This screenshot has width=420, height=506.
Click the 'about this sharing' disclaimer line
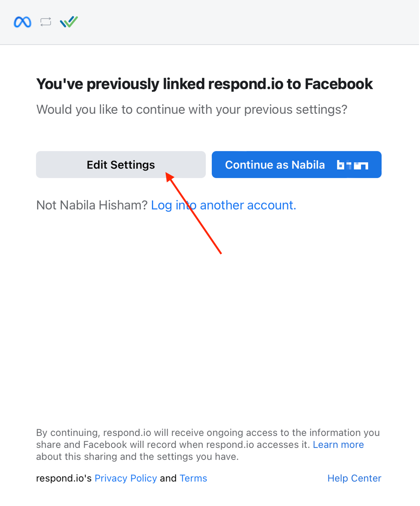click(x=137, y=457)
